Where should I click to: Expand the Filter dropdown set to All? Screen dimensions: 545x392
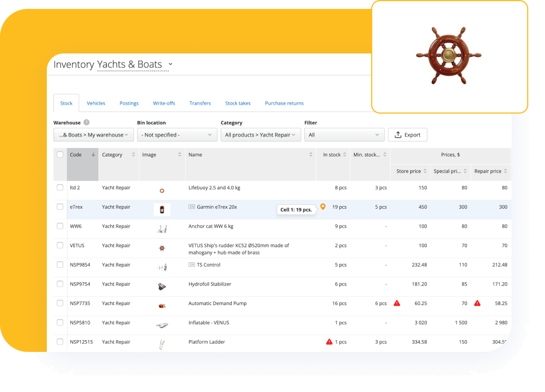(x=344, y=134)
